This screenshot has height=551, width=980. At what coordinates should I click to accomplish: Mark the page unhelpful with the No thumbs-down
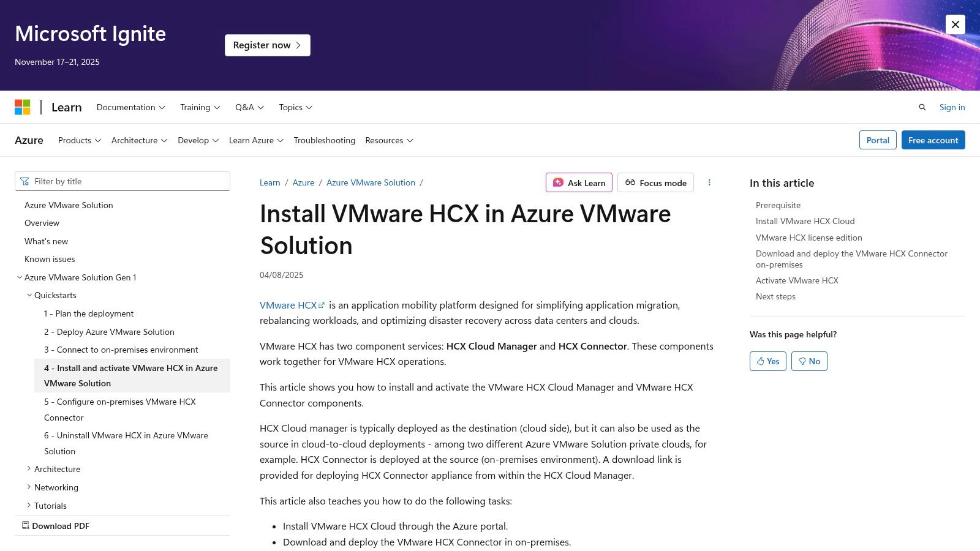pos(809,361)
